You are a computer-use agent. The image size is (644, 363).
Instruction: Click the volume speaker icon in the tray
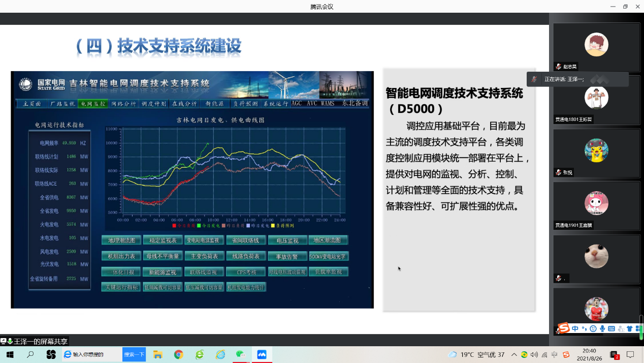[534, 354]
